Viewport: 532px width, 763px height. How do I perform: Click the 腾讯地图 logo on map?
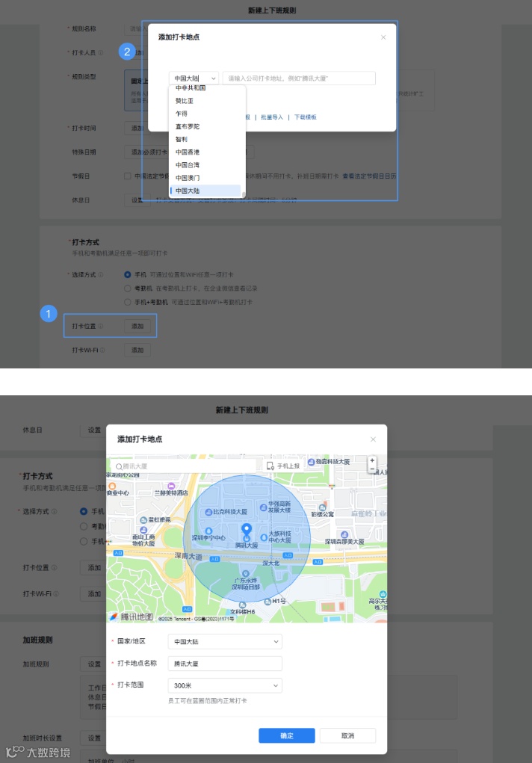[x=131, y=617]
